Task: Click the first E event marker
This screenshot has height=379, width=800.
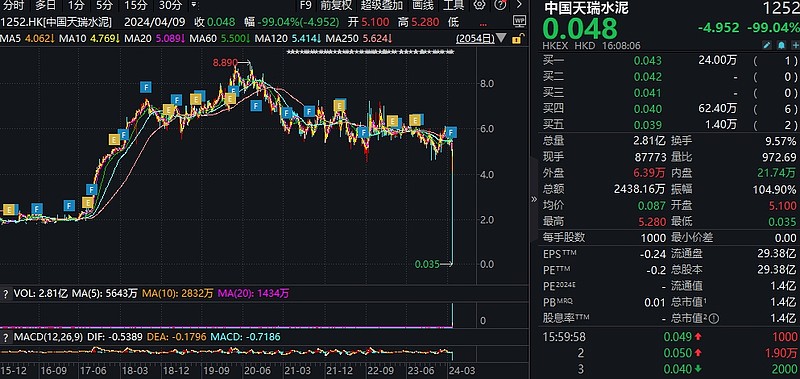Action: 9,210
